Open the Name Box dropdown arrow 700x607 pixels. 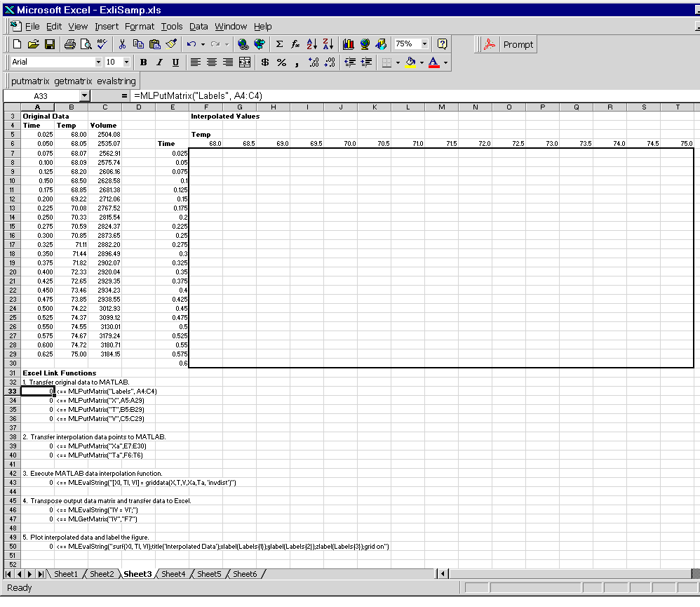(x=84, y=95)
